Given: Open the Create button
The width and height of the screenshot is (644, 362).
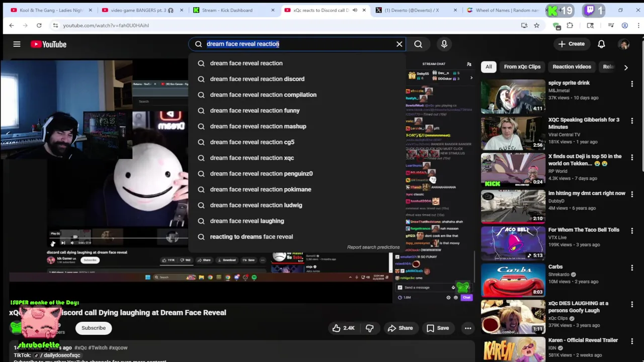Looking at the screenshot, I should pos(571,44).
